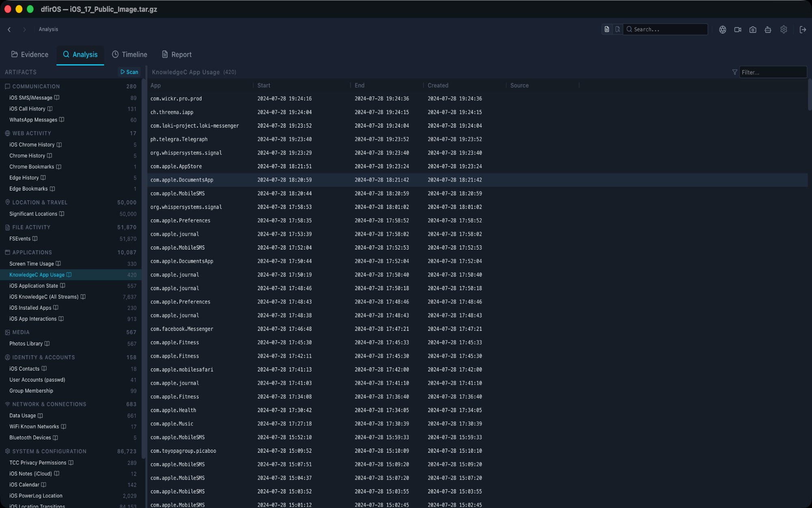Sort the table by the Start column header
The width and height of the screenshot is (812, 508).
click(264, 85)
